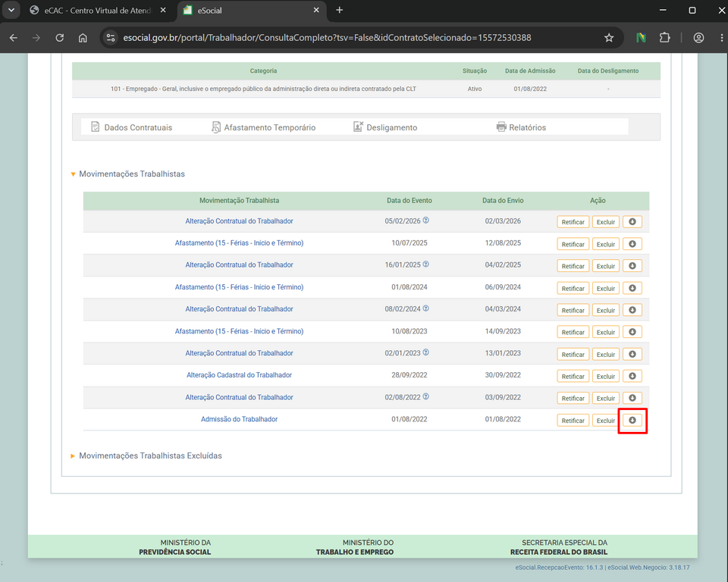The width and height of the screenshot is (728, 582).
Task: Click Retificar for 08/02/2024 Alteração Contratual
Action: click(573, 310)
